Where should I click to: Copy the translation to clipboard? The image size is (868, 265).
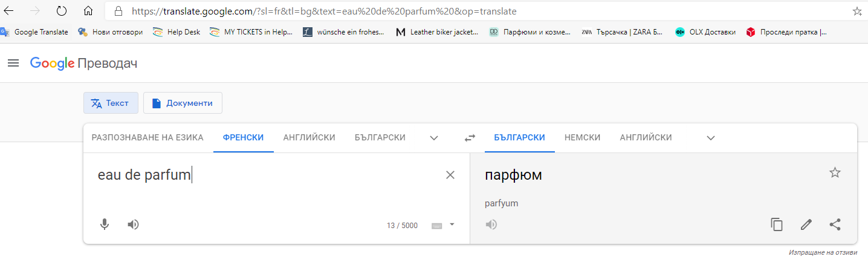click(777, 224)
